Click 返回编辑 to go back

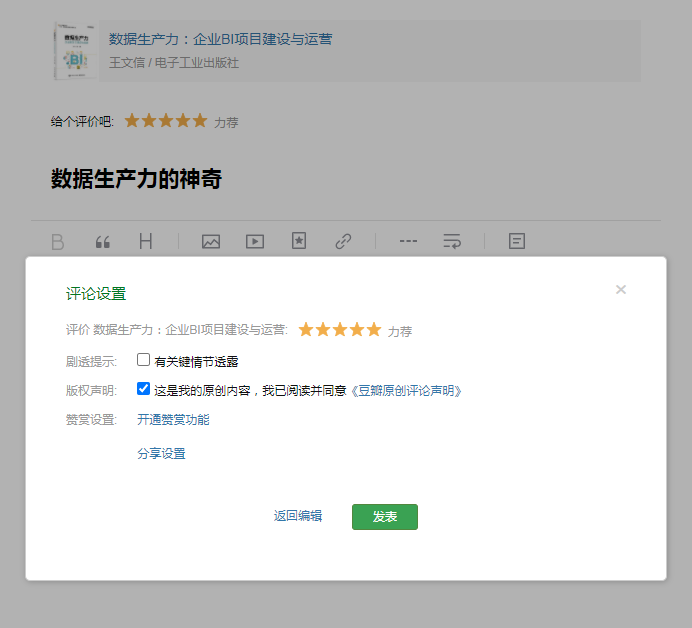(x=298, y=516)
